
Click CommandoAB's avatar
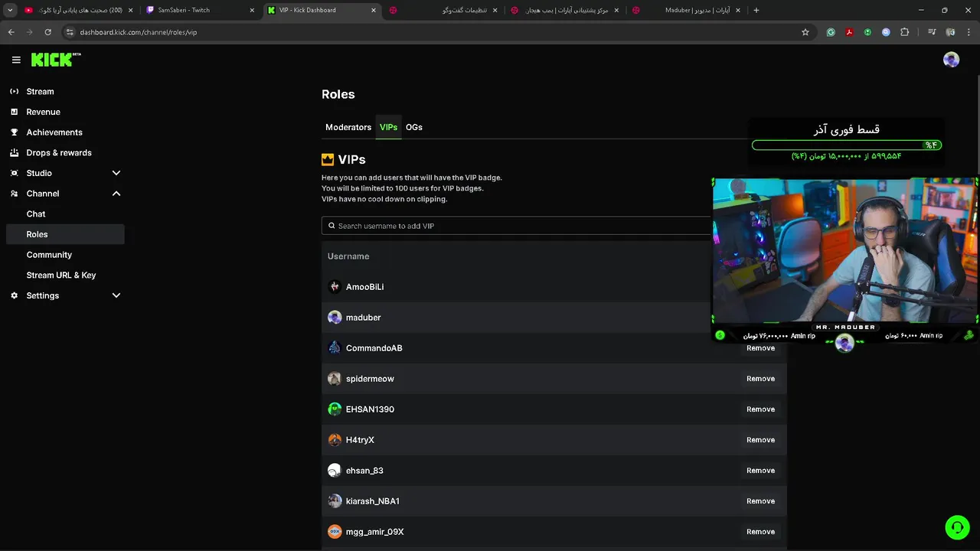(335, 348)
